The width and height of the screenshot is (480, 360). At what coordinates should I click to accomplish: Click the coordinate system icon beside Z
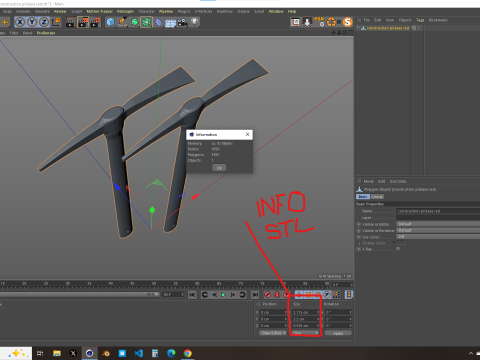point(56,22)
